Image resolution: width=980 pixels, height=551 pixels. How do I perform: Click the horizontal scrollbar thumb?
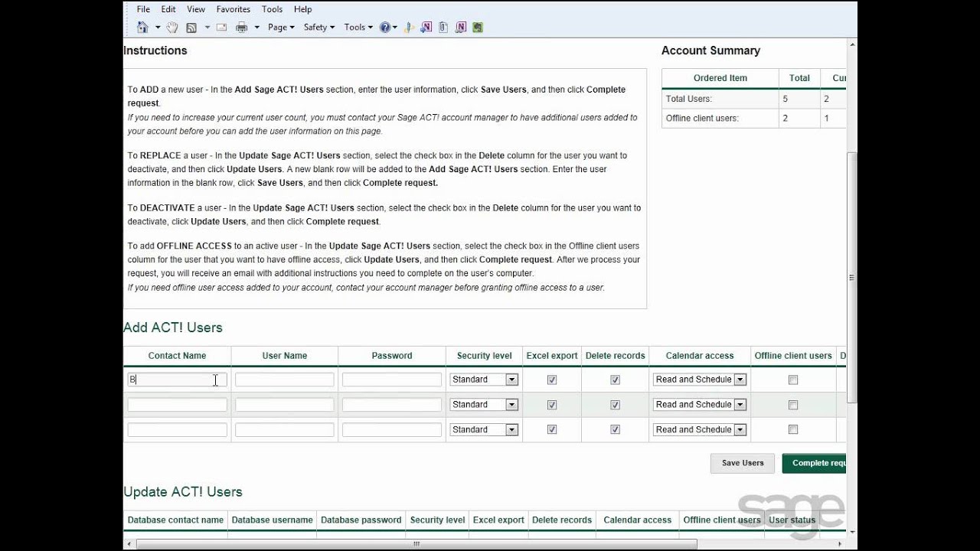416,544
